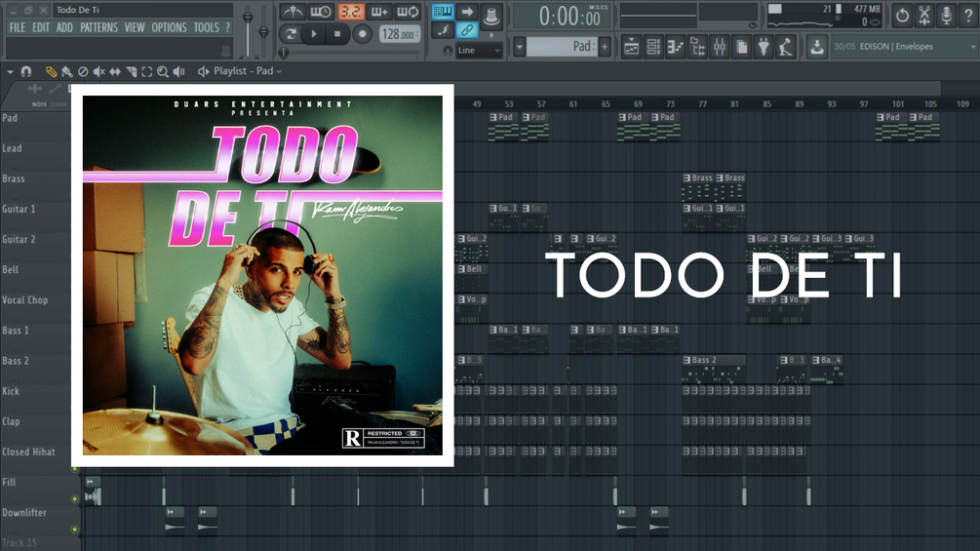Viewport: 980px width, 551px height.
Task: Open the pattern selector arrow left of Pad
Action: click(x=520, y=47)
